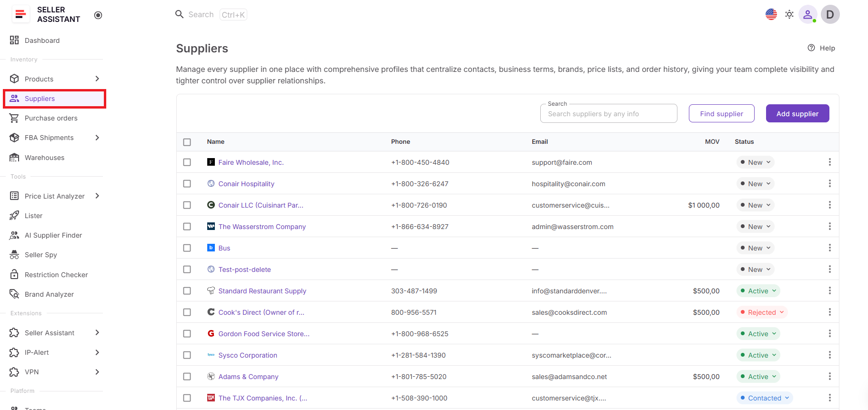This screenshot has height=410, width=868.
Task: Check the Faire Wholesale, Inc. row checkbox
Action: coord(187,162)
